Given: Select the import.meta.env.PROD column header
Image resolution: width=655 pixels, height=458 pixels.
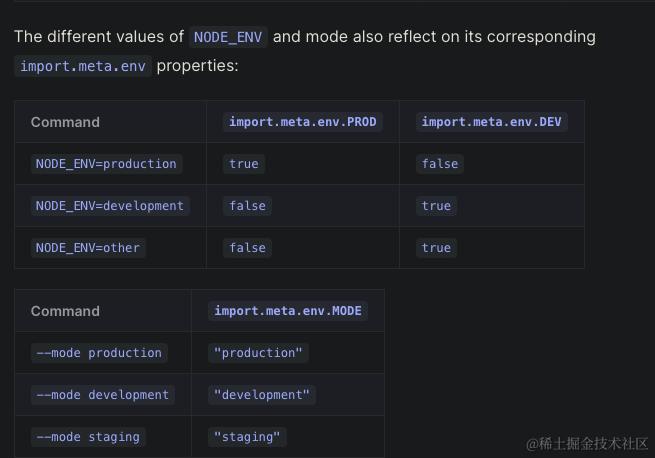Looking at the screenshot, I should tap(302, 122).
